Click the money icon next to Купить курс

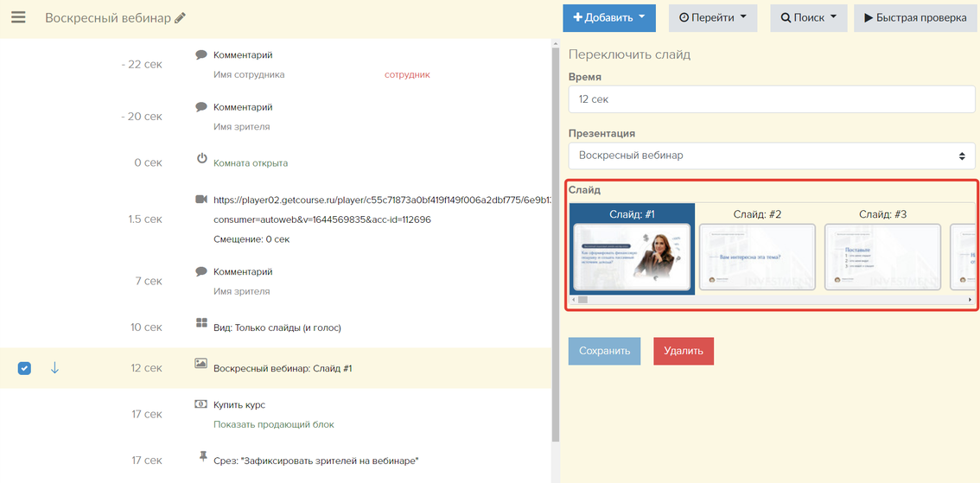tap(201, 404)
